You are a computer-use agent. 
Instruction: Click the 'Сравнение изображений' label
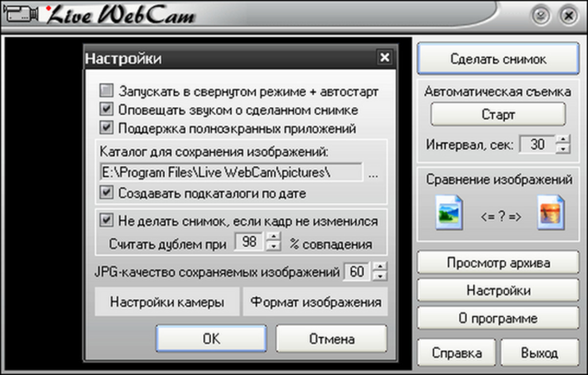[x=499, y=179]
